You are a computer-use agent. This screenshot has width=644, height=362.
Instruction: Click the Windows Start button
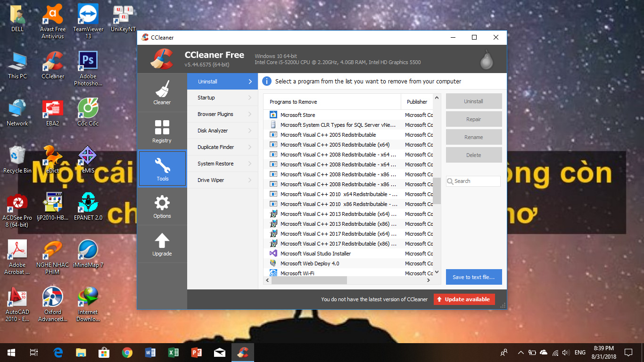[x=11, y=352]
